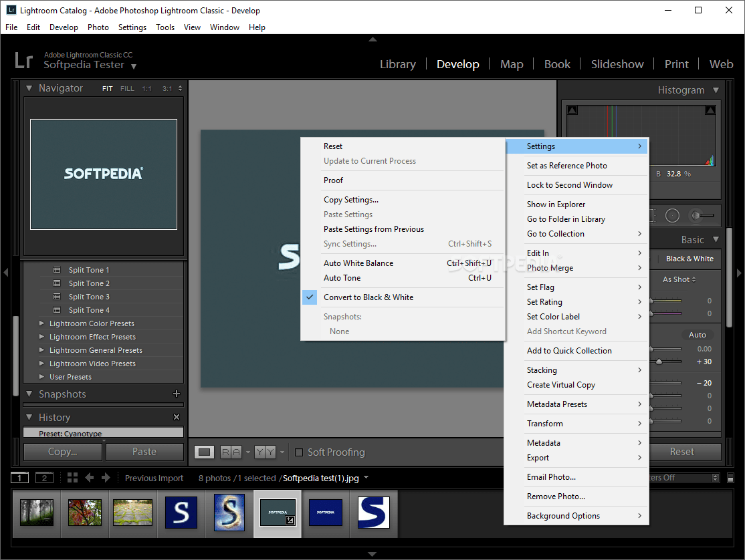Adjust the slider set to +30
Screen dimensions: 745x560
click(659, 362)
